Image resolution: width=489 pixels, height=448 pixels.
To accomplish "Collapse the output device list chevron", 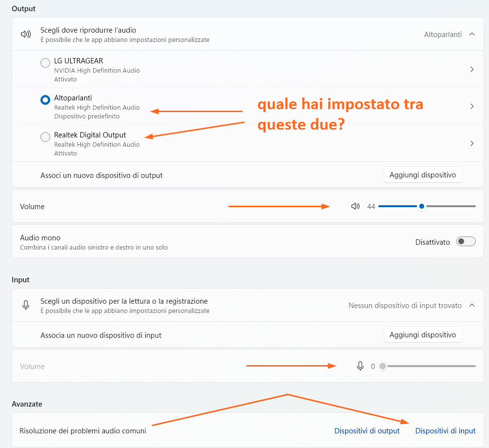I will [x=471, y=34].
